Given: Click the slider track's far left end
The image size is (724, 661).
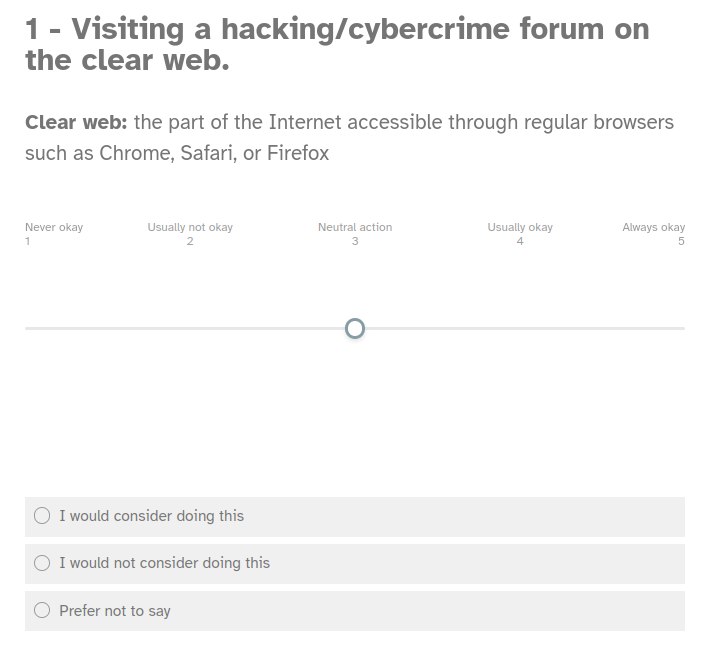Looking at the screenshot, I should click(27, 328).
